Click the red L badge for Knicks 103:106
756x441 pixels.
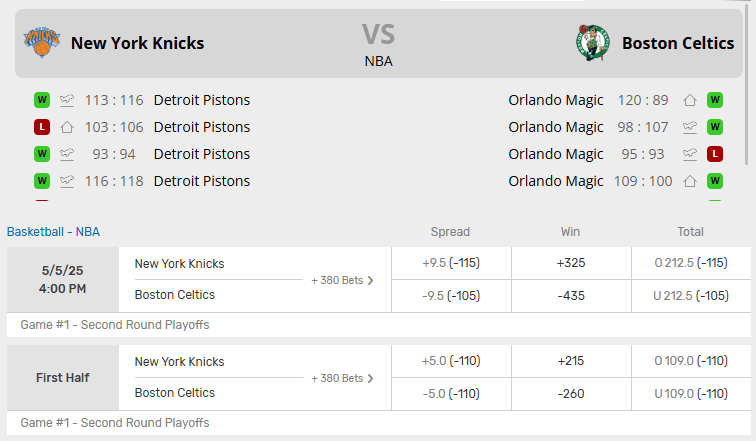tap(42, 127)
